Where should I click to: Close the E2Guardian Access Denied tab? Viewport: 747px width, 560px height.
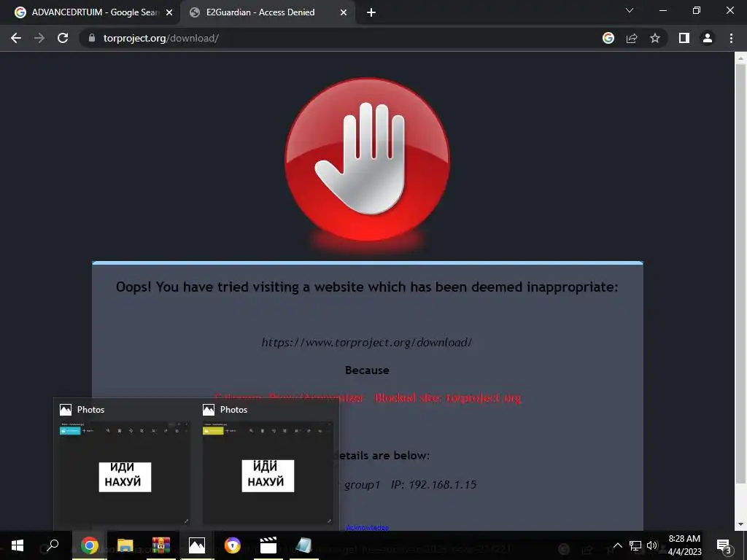click(344, 13)
